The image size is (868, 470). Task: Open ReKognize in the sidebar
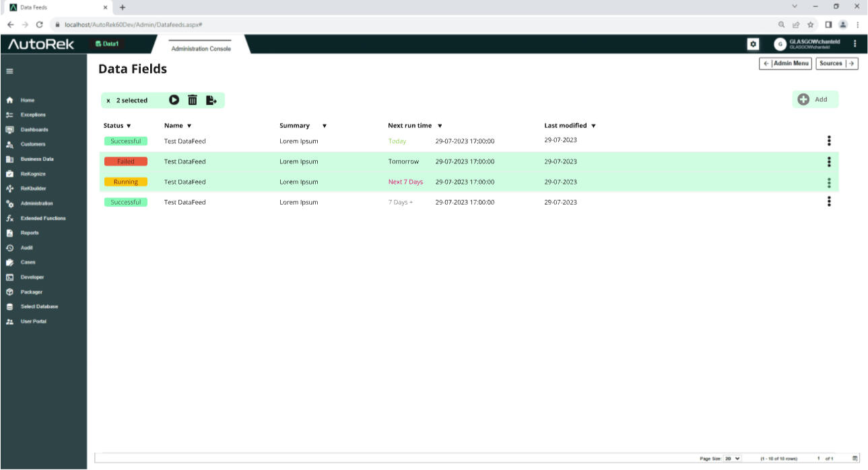32,174
